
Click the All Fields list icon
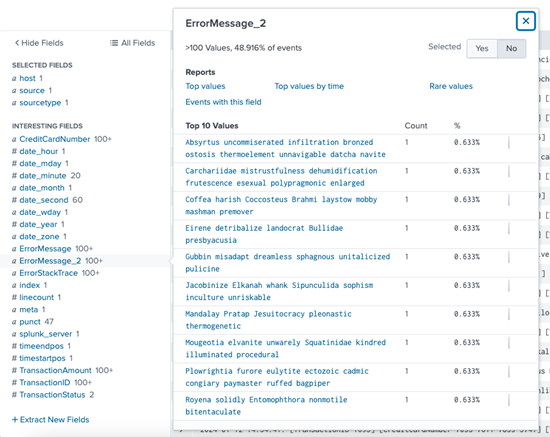pos(114,43)
